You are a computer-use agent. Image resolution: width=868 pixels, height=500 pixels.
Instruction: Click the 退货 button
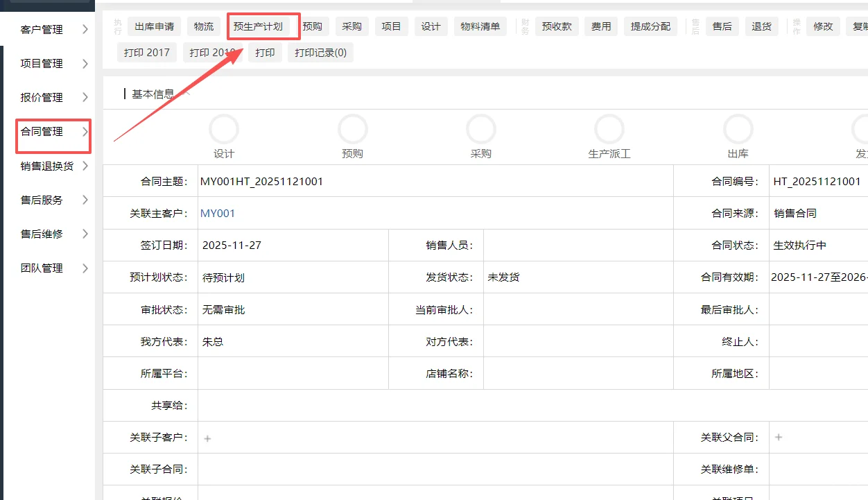pyautogui.click(x=761, y=26)
